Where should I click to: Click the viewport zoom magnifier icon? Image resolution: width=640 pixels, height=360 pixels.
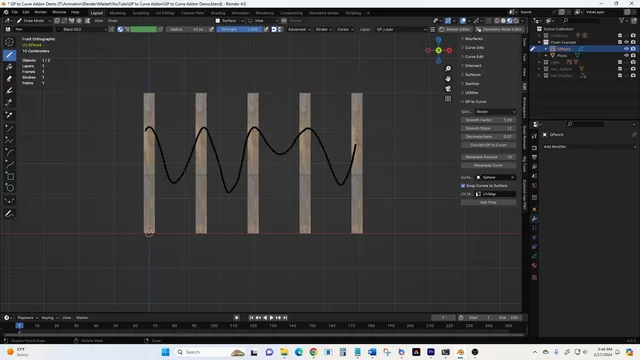point(448,69)
